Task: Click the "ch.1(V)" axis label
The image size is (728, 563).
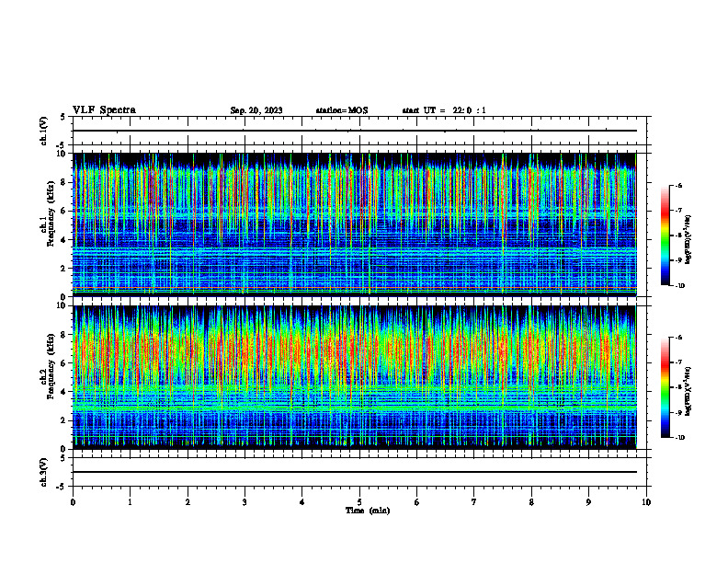Action: pyautogui.click(x=44, y=131)
